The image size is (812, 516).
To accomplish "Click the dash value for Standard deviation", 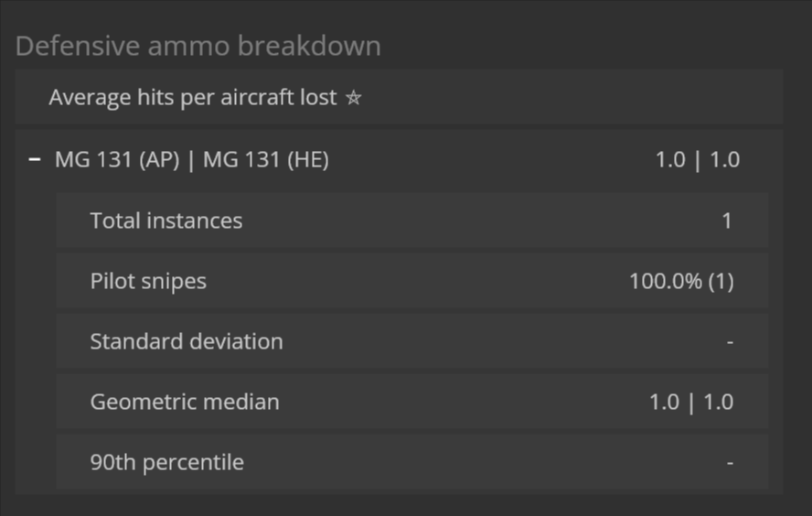I will (x=730, y=342).
